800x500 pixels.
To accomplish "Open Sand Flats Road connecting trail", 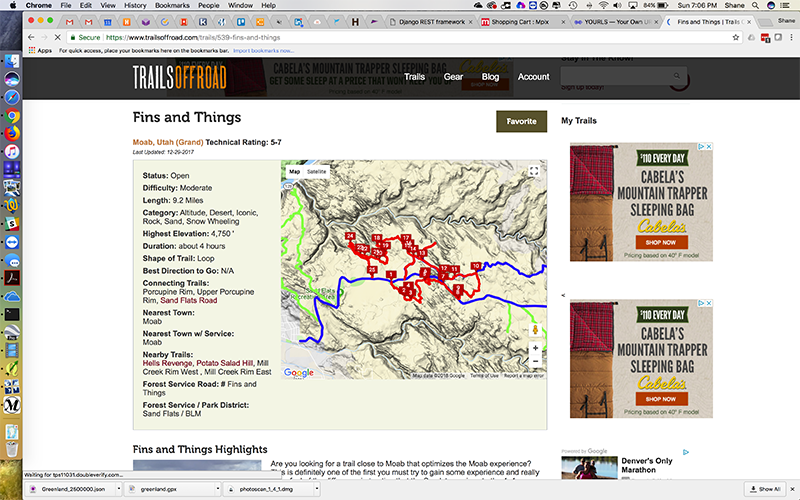I will (189, 301).
